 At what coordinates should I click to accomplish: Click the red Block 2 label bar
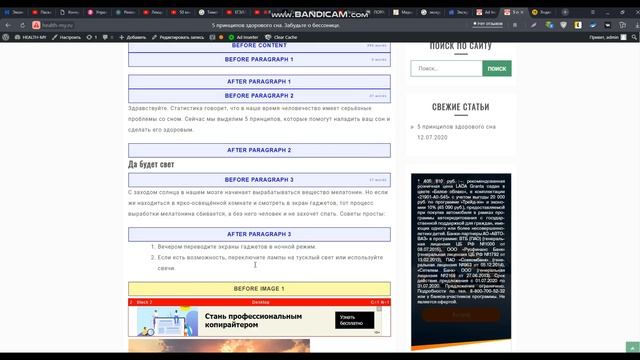[259, 302]
